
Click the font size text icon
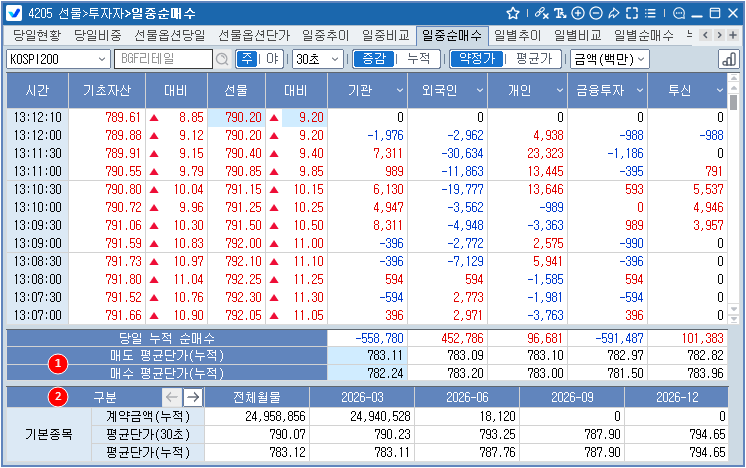point(558,13)
